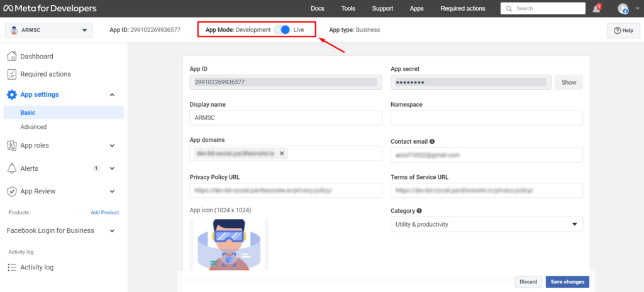Click the Contact email field
The width and height of the screenshot is (644, 292).
coord(487,155)
